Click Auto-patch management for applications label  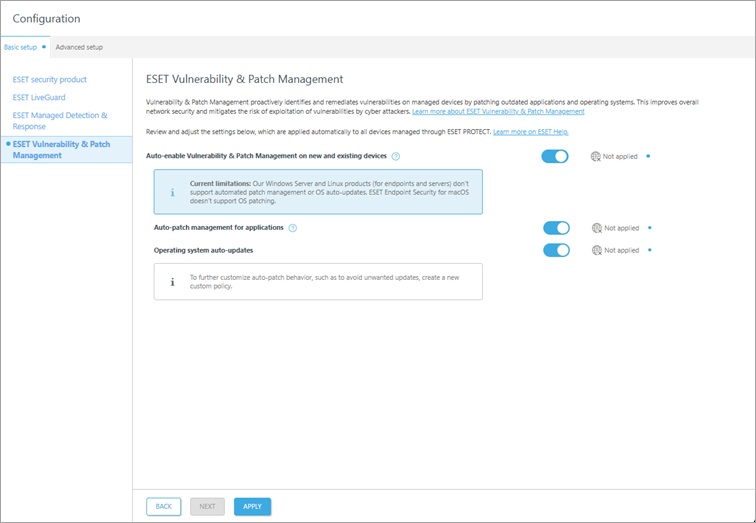pyautogui.click(x=218, y=228)
